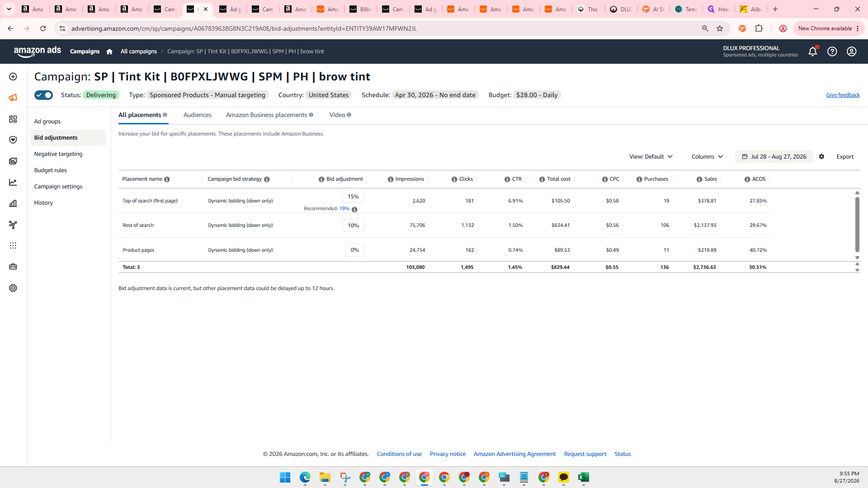The image size is (868, 488).
Task: Open Campaign settings in the side menu
Action: pyautogui.click(x=58, y=187)
